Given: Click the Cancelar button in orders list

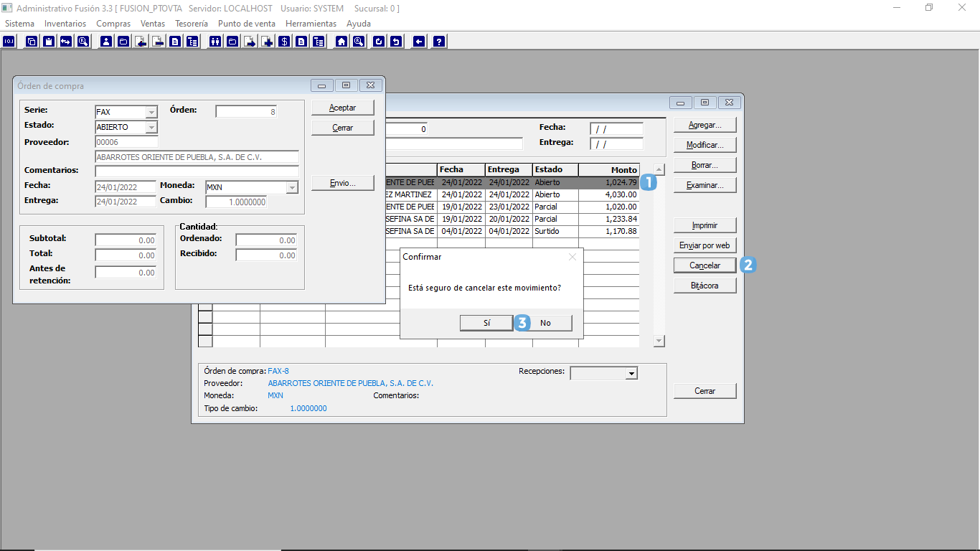Looking at the screenshot, I should [x=705, y=265].
